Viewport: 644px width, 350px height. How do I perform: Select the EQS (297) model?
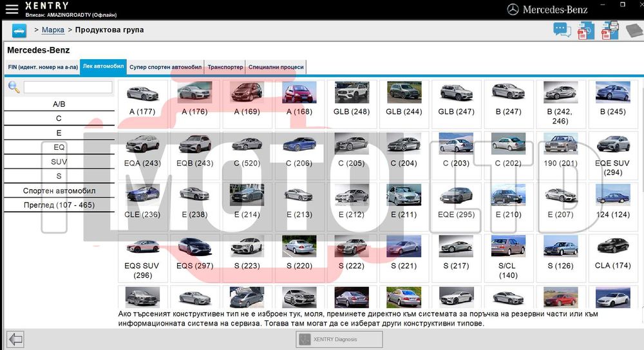pyautogui.click(x=194, y=258)
